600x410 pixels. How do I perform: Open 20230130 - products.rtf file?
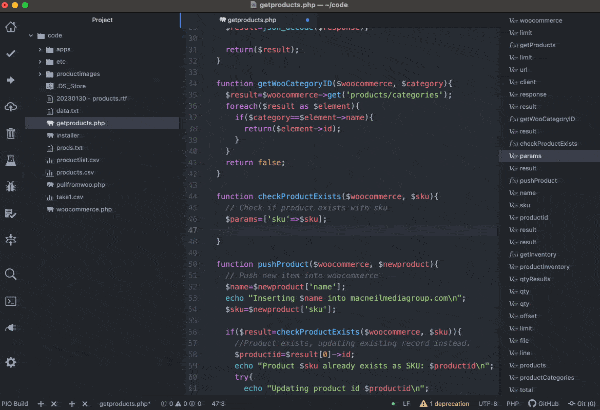pyautogui.click(x=91, y=98)
